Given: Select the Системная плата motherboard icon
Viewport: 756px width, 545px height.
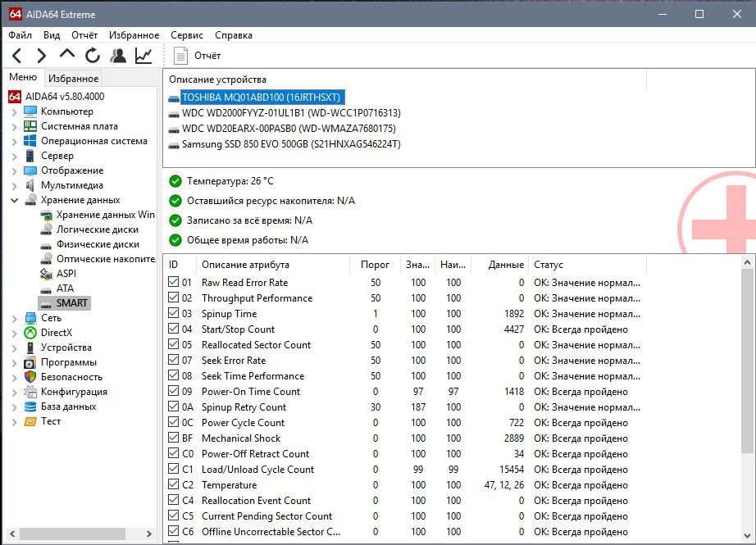Looking at the screenshot, I should pos(30,126).
